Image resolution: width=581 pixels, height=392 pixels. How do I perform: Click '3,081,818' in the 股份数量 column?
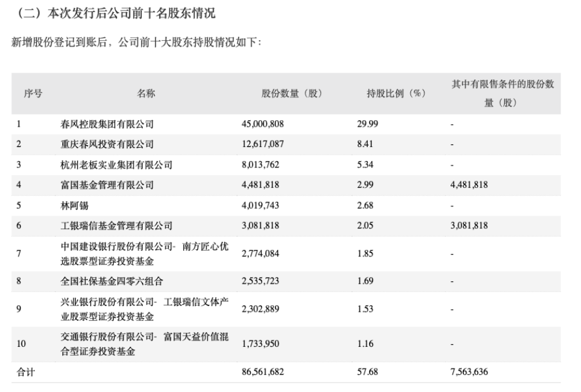(x=260, y=226)
